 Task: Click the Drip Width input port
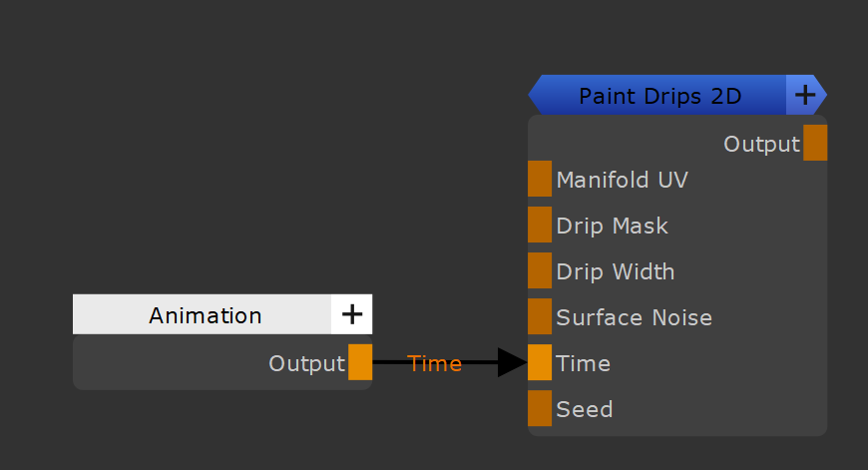[x=540, y=271]
